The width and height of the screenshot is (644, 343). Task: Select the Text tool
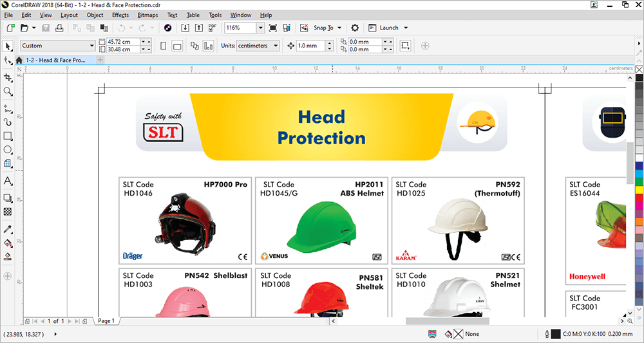8,181
